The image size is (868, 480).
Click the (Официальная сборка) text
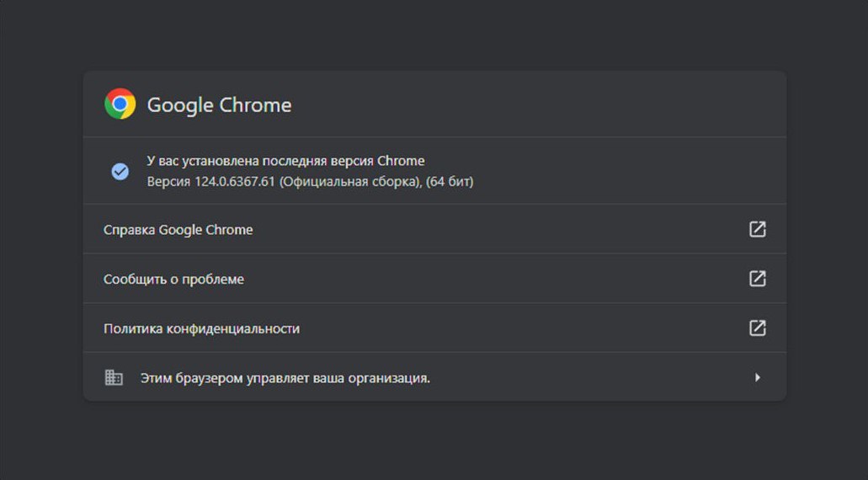350,182
